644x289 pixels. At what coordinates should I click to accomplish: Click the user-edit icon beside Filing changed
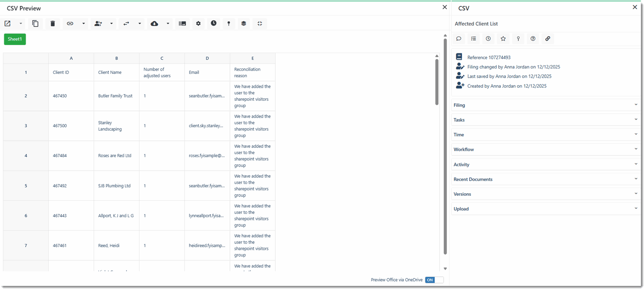[x=460, y=66]
